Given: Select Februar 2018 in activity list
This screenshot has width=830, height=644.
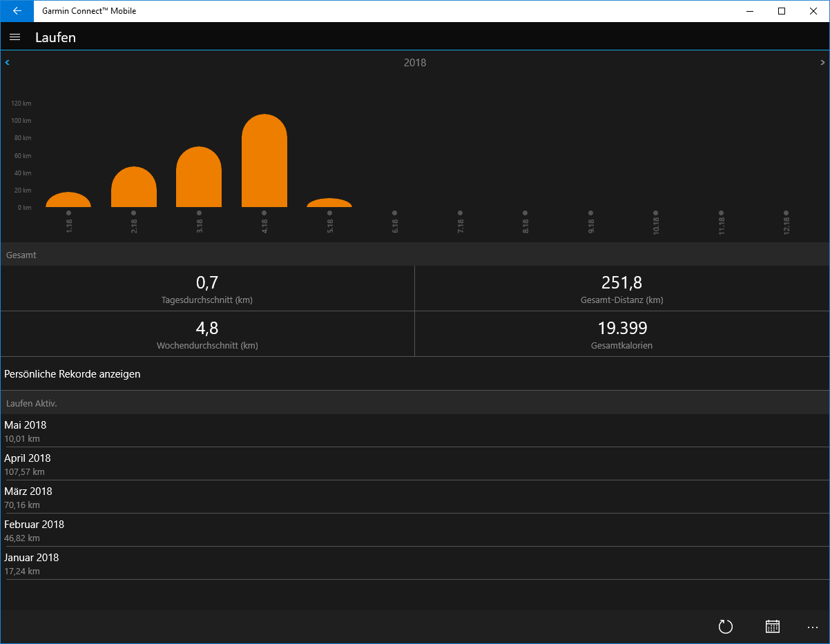Looking at the screenshot, I should (35, 530).
